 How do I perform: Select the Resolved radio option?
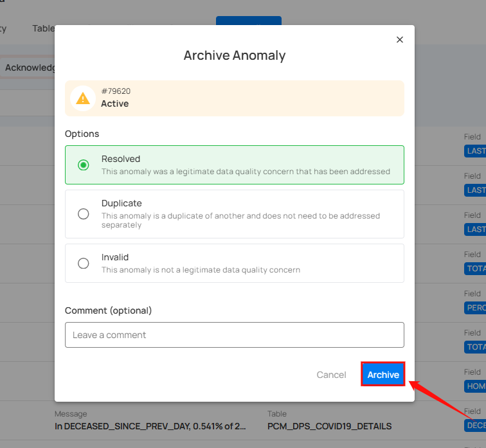tap(84, 165)
